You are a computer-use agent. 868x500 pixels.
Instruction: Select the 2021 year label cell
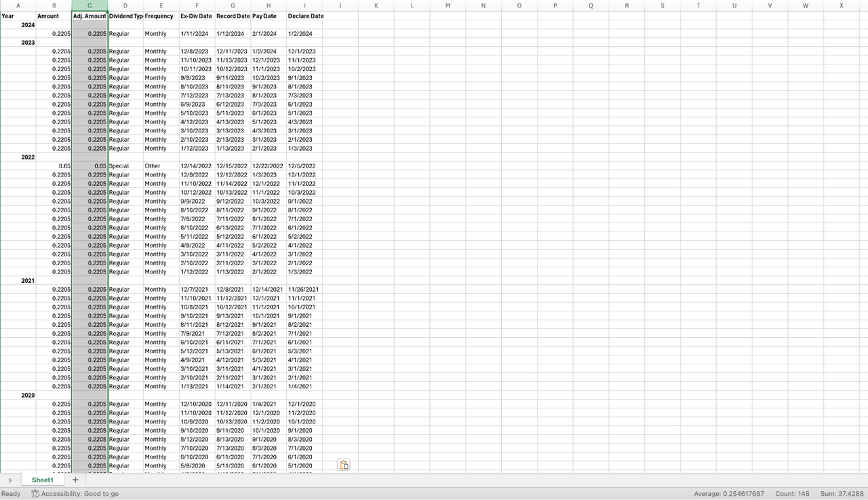pos(18,281)
